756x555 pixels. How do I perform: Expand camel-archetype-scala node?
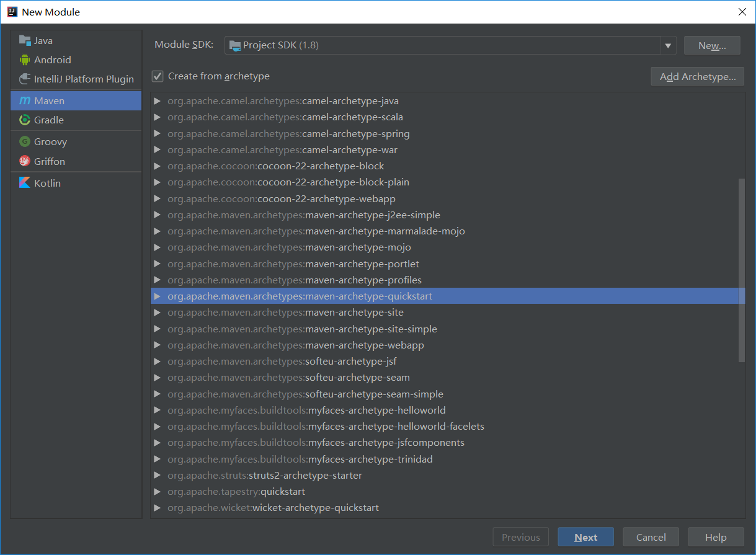point(157,117)
